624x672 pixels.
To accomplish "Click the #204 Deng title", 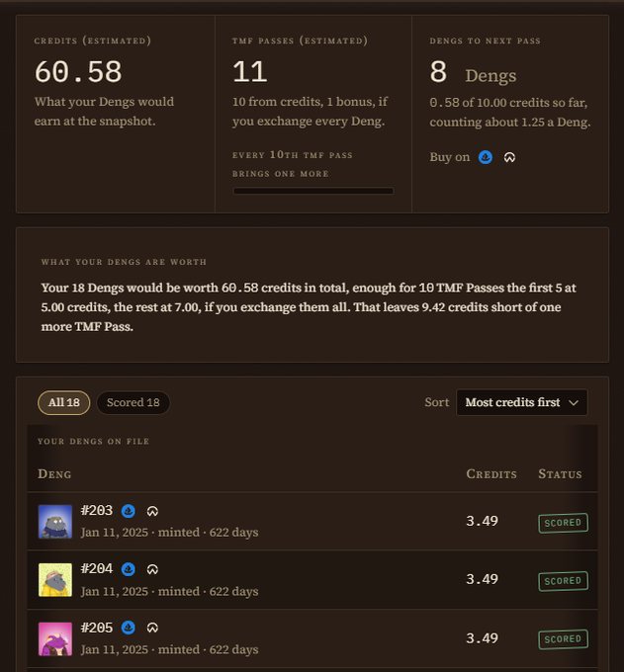I will click(97, 568).
